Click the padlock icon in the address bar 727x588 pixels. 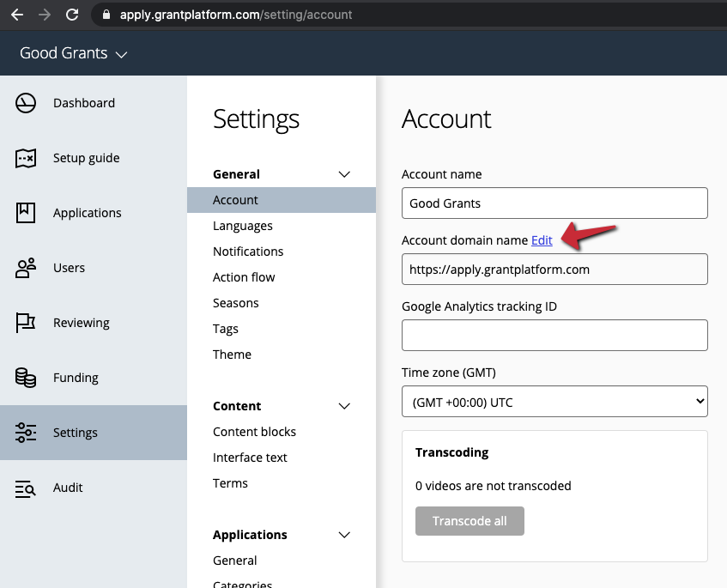[x=106, y=15]
